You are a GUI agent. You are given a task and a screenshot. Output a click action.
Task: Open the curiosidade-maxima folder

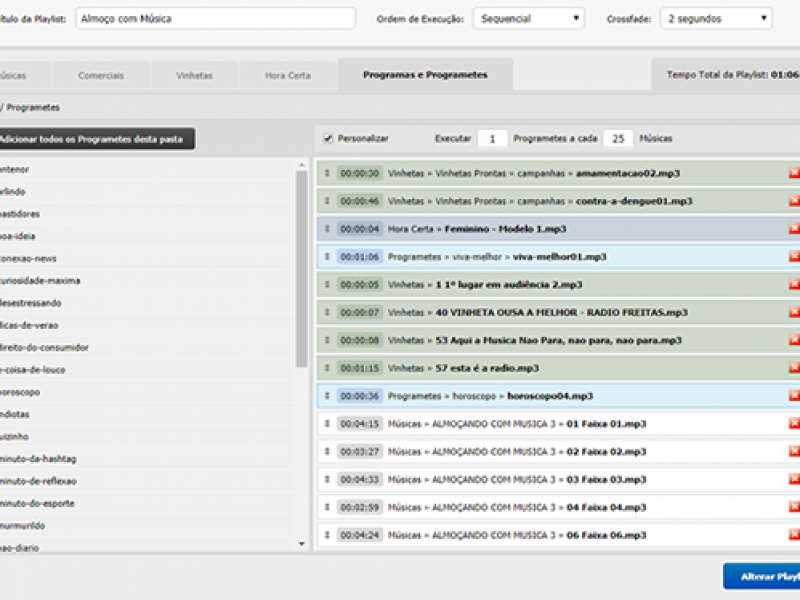(40, 281)
